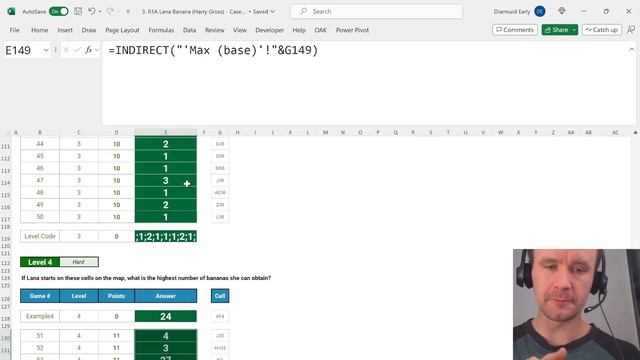Click the Points header cell

[x=116, y=296]
